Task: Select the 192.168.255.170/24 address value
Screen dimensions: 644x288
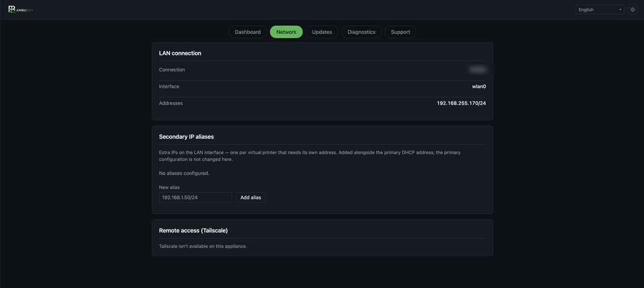Action: [462, 103]
